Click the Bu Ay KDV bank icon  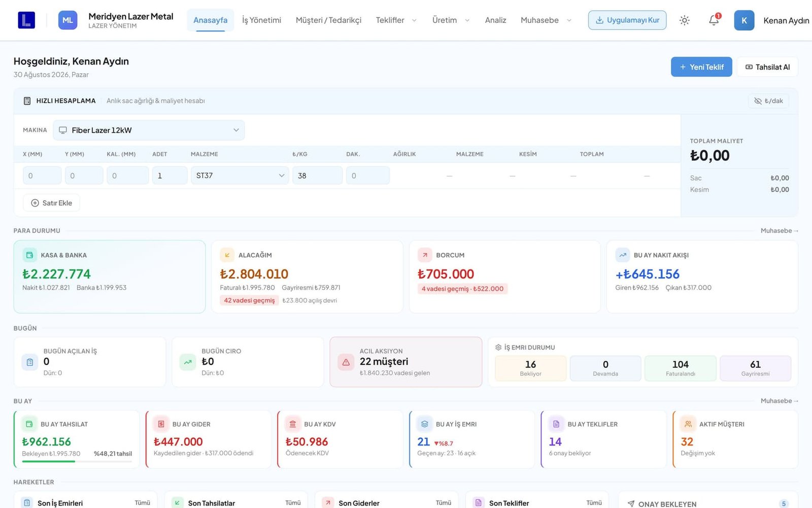pyautogui.click(x=293, y=424)
